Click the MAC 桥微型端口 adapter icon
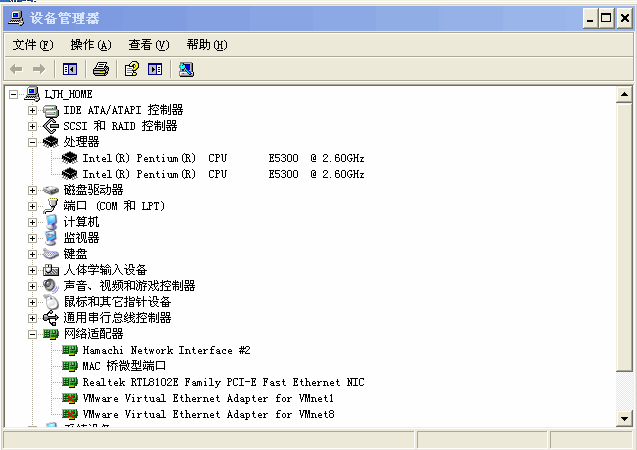 70,366
